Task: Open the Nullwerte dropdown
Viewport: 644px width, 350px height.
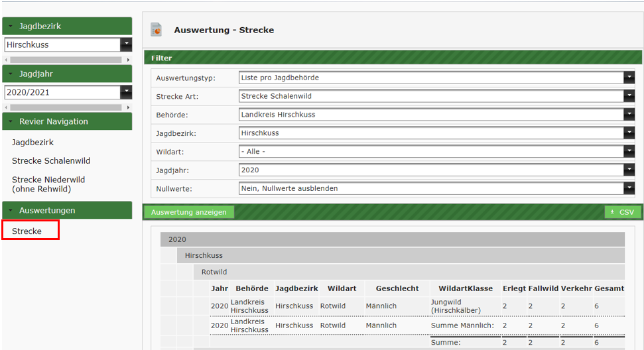Action: pos(436,188)
